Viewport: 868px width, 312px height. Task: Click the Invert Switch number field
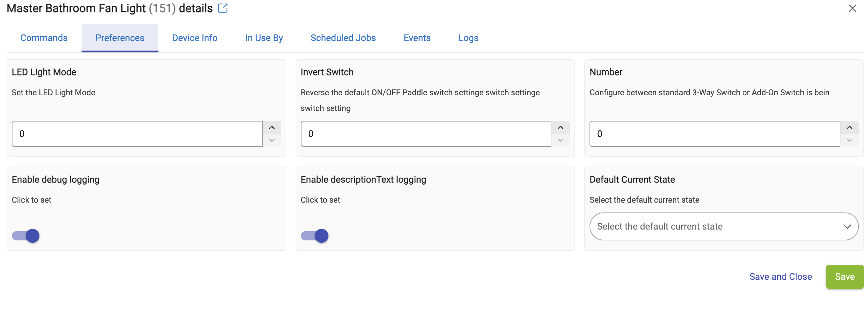[426, 134]
